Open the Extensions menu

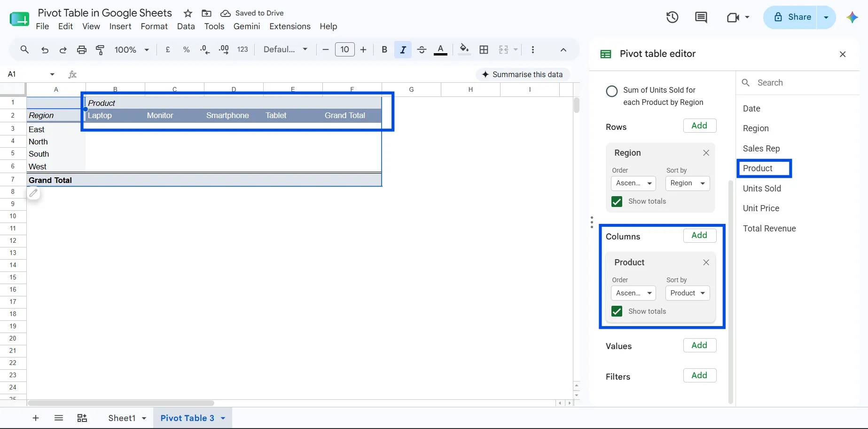click(290, 26)
